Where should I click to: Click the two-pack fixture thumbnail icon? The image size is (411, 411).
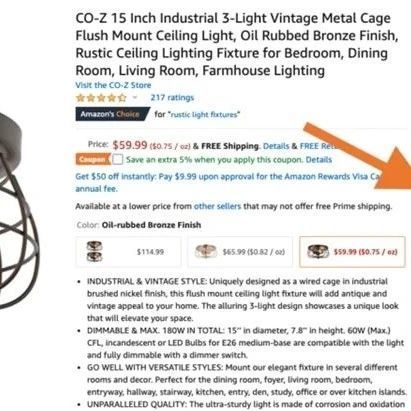(x=94, y=252)
